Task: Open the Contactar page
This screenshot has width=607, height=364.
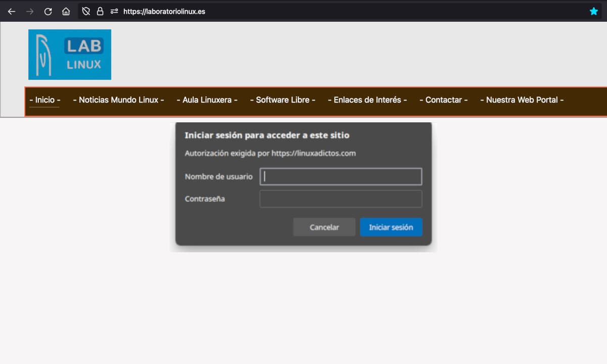Action: tap(443, 100)
